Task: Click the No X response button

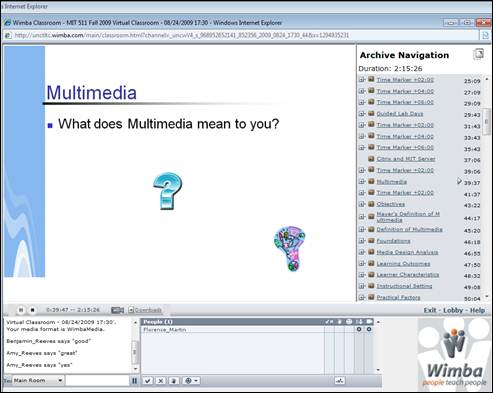Action: click(160, 381)
